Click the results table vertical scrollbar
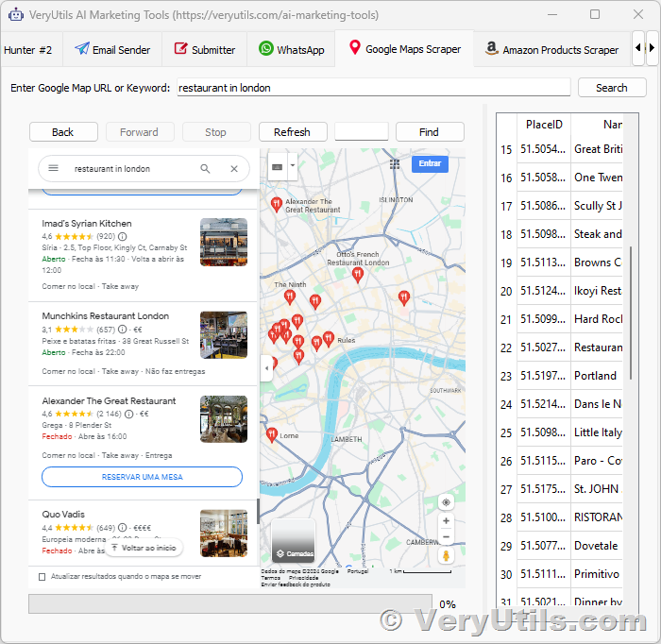 click(x=631, y=313)
